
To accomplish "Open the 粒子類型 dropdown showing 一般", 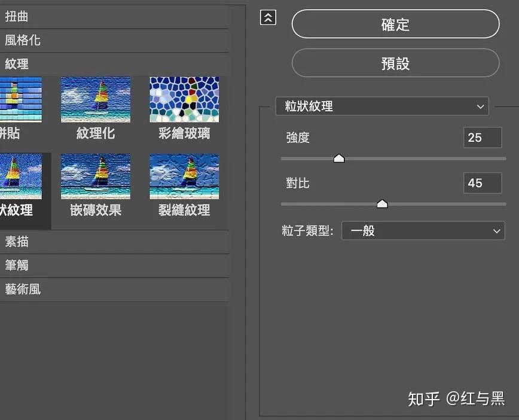I will coord(423,230).
